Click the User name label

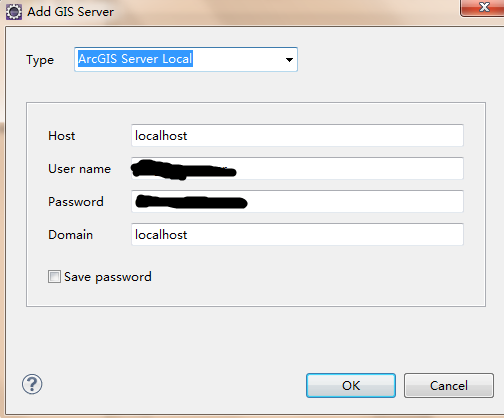[x=79, y=169]
